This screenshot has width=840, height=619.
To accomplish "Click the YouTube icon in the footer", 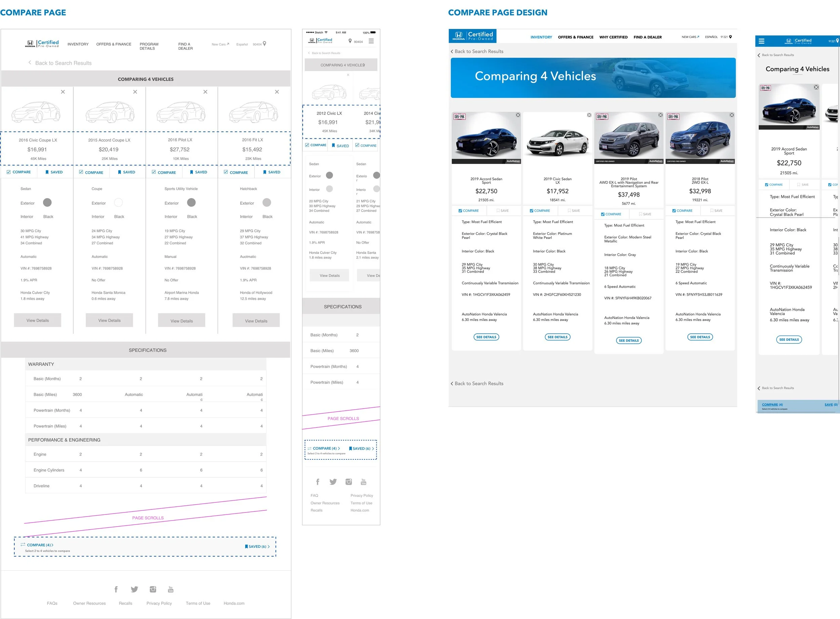I will coord(171,589).
